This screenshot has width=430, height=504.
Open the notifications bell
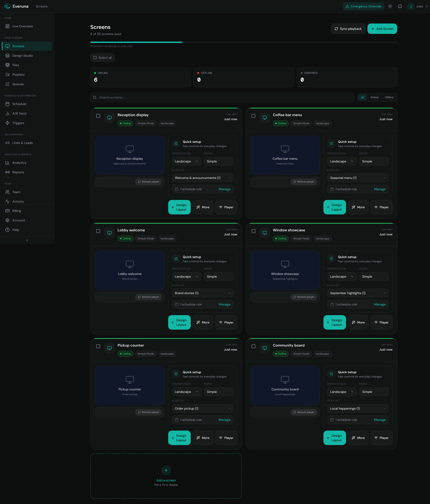tap(400, 6)
